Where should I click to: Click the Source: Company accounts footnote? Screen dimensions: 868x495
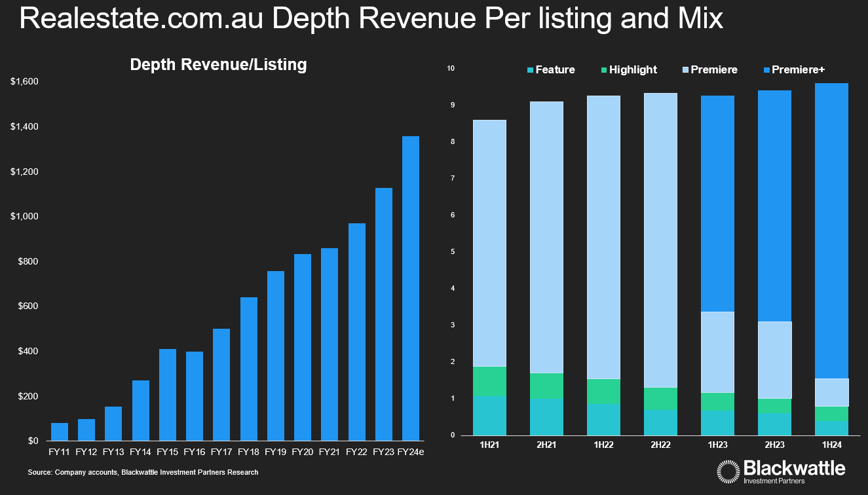coord(143,472)
